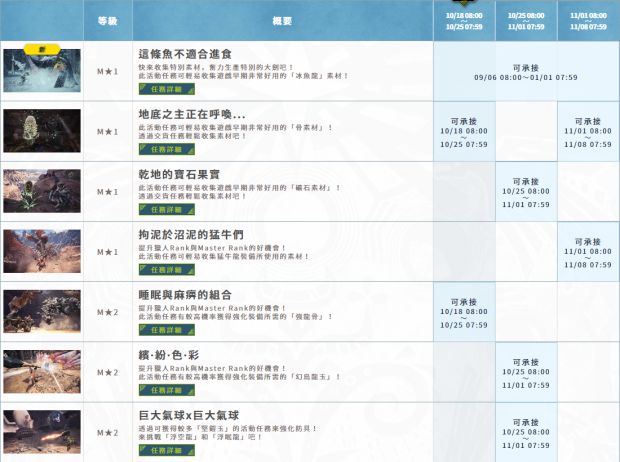The height and width of the screenshot is (462, 620).
Task: Select the 10/18 08:00~10/25 07:59 column header
Action: [x=464, y=21]
